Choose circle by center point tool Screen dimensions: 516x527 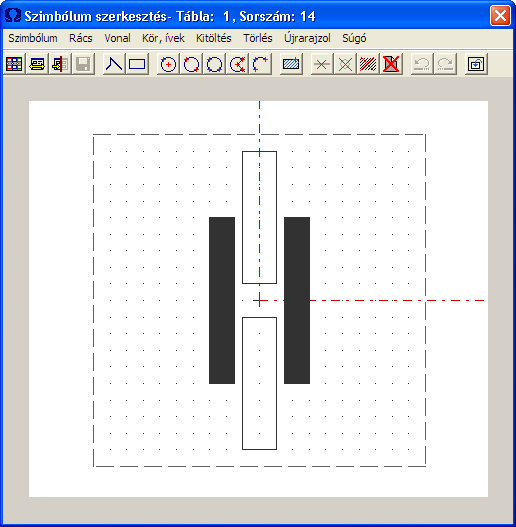point(168,64)
